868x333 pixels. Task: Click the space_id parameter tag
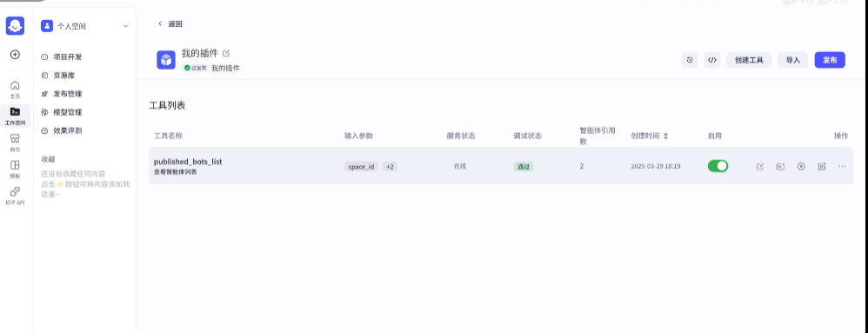(361, 167)
